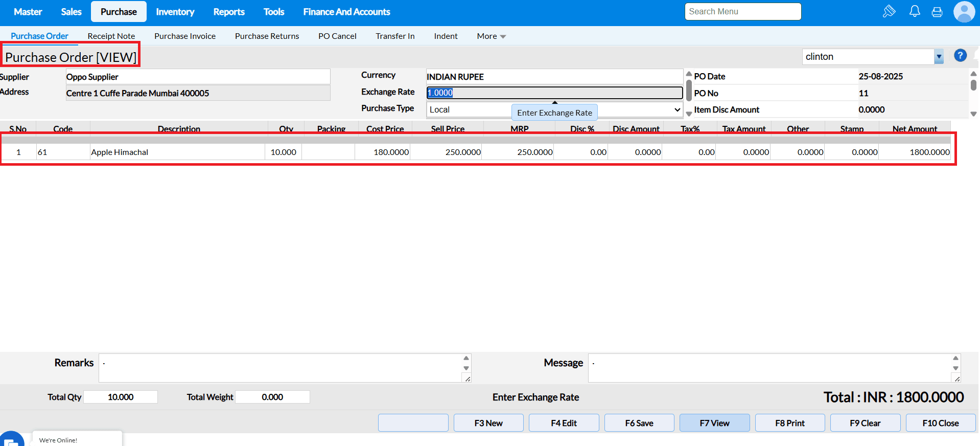Click the Remarks box resize handle
This screenshot has height=446, width=980.
[x=467, y=378]
